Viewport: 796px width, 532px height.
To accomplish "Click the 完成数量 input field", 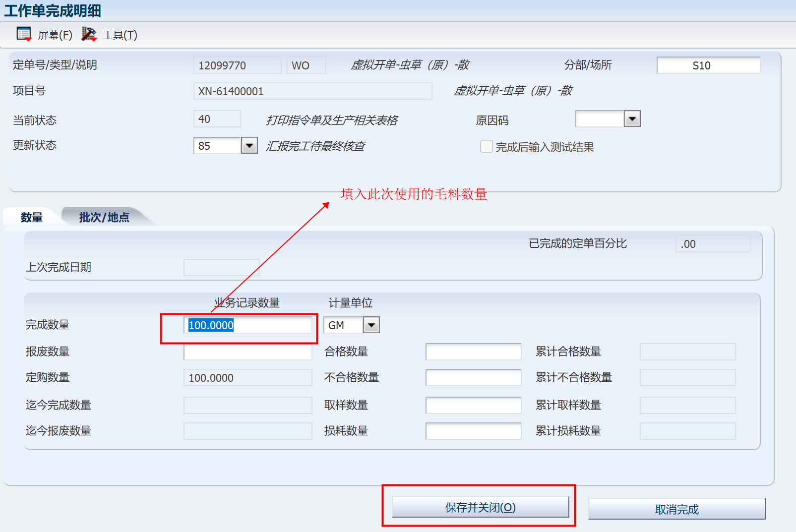I will coord(248,325).
